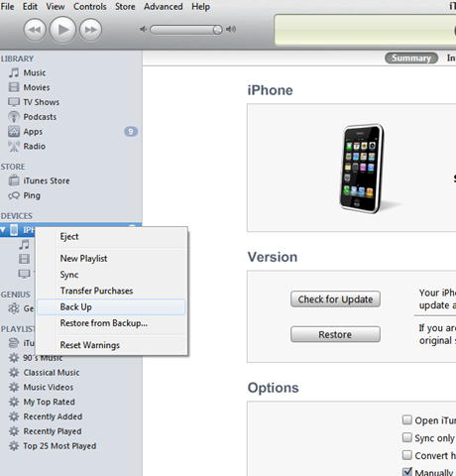Click the Check for Update button
This screenshot has width=456, height=476.
coord(335,299)
